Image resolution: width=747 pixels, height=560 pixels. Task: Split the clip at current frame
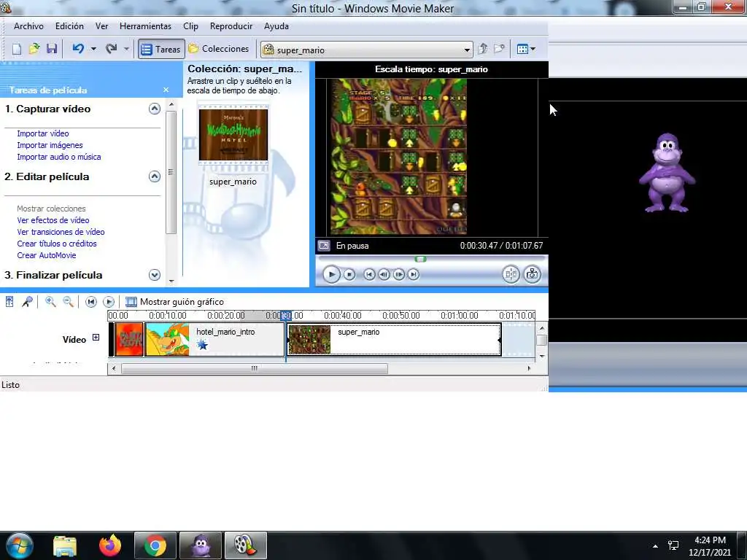pyautogui.click(x=511, y=274)
